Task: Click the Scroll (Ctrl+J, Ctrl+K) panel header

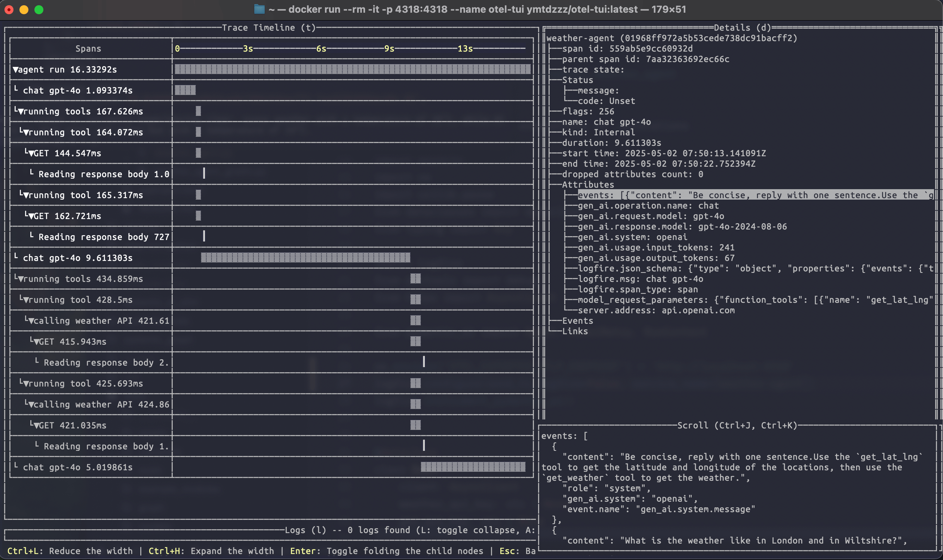Action: (x=737, y=426)
